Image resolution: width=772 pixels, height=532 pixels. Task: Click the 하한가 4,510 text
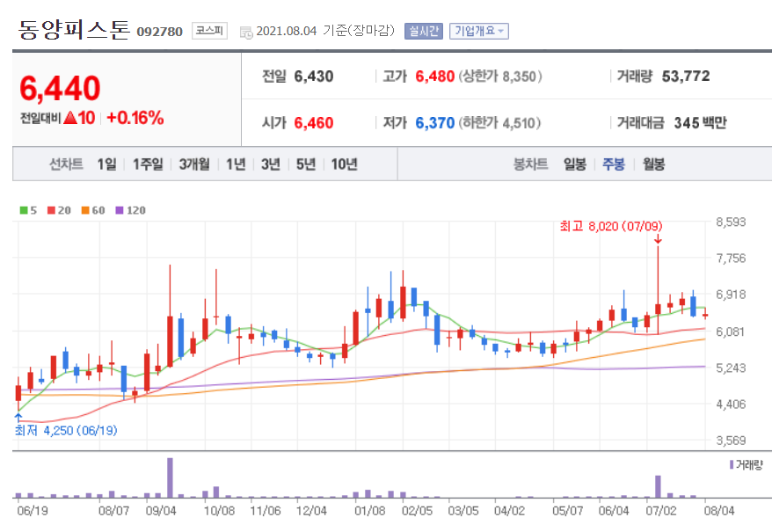pos(500,122)
